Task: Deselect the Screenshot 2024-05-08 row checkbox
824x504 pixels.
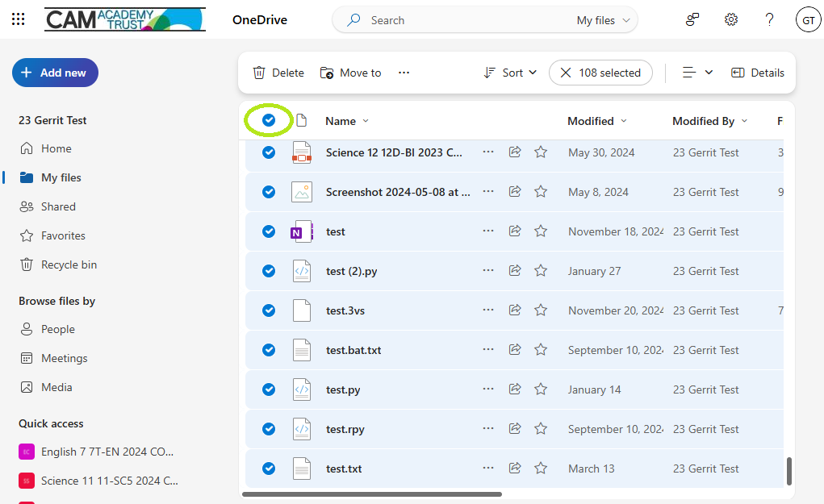Action: 269,192
